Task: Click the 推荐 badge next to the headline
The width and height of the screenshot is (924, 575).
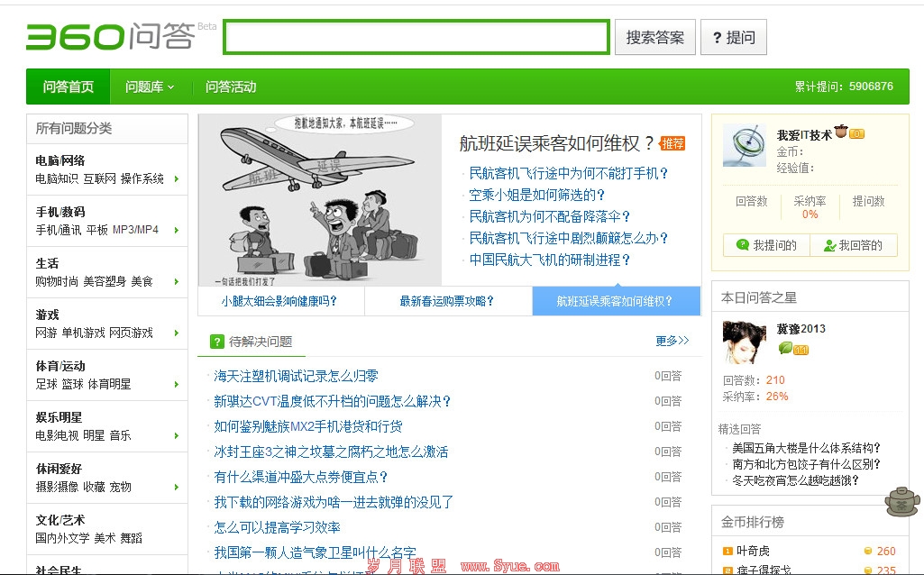Action: [672, 144]
